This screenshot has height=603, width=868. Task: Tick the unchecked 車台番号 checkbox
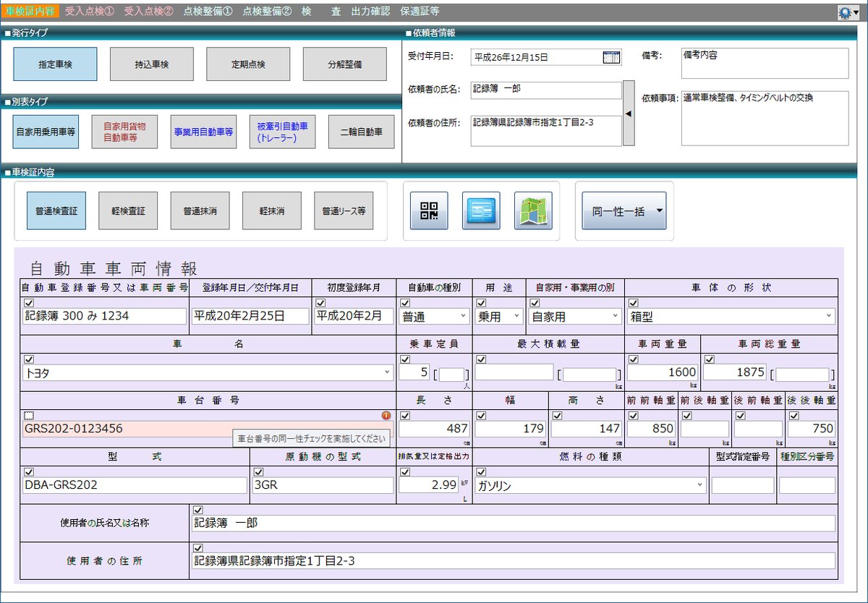coord(29,415)
